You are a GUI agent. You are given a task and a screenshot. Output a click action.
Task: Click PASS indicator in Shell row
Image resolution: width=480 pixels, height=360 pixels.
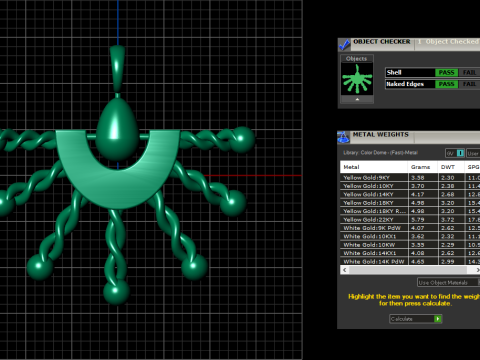click(446, 73)
